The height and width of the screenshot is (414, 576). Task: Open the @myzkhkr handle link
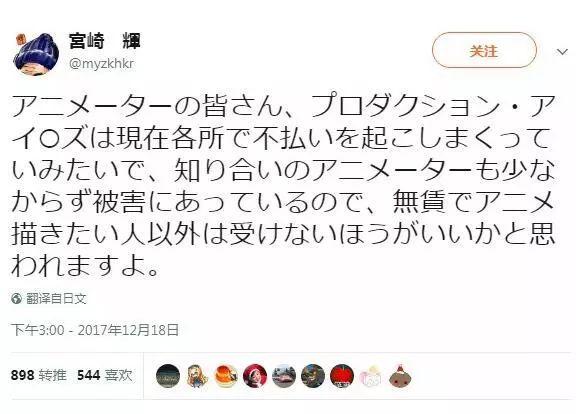[102, 63]
